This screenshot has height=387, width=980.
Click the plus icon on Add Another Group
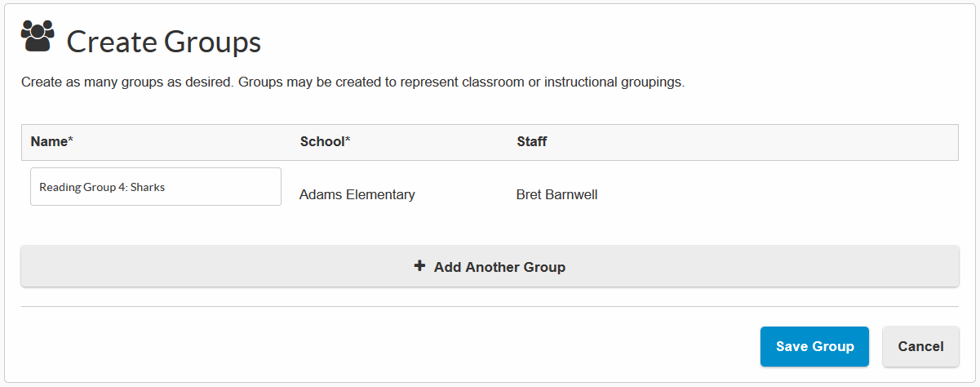[419, 266]
